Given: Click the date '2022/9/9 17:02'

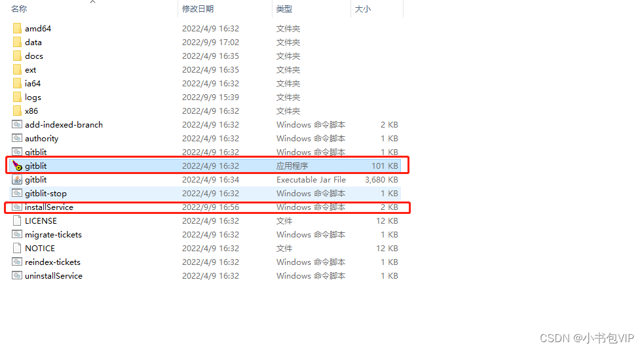Looking at the screenshot, I should point(210,42).
